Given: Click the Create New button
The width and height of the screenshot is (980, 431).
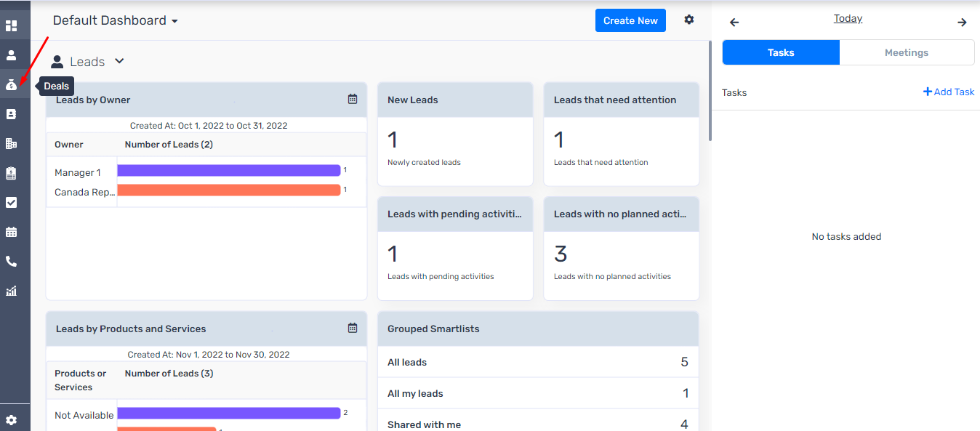Looking at the screenshot, I should coord(630,20).
